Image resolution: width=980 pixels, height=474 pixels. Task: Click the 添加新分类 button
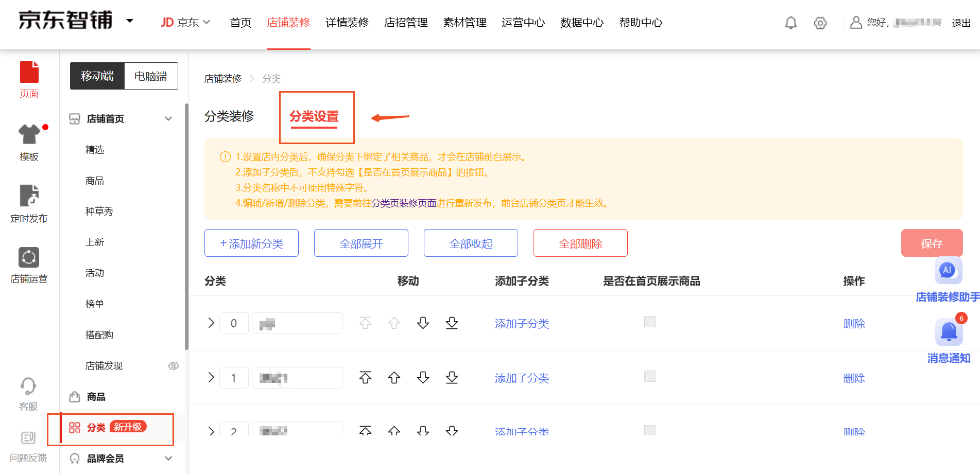click(x=251, y=243)
